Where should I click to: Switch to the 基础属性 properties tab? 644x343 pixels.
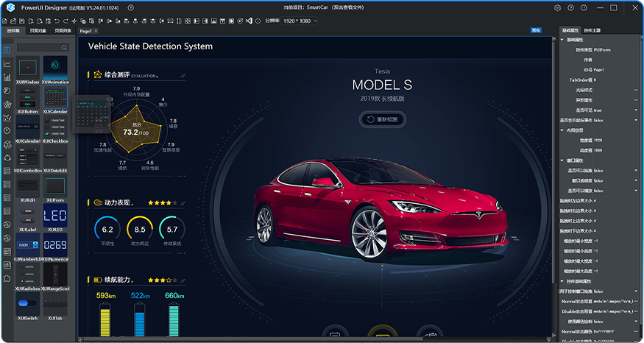(570, 30)
